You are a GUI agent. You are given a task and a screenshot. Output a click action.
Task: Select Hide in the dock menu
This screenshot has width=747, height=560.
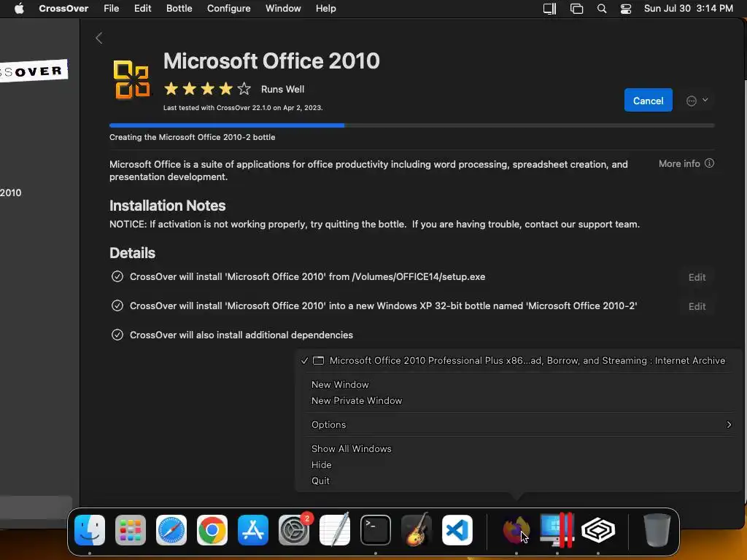tap(322, 464)
